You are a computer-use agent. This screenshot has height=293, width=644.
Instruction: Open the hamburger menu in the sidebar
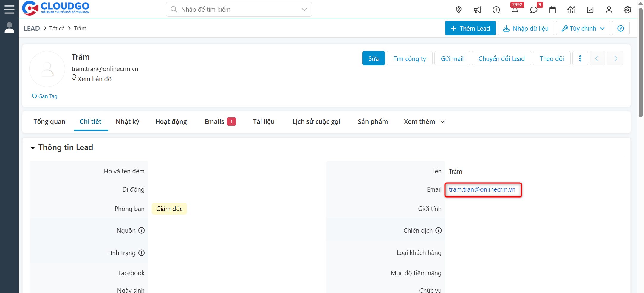9,9
